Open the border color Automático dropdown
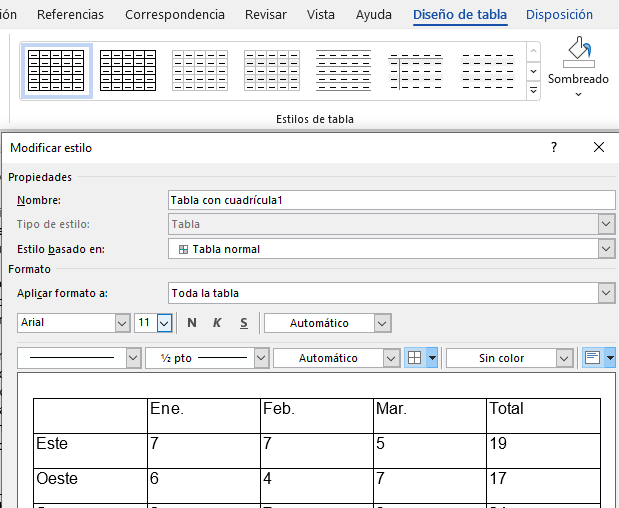Screen dimensions: 619x508 coord(391,358)
